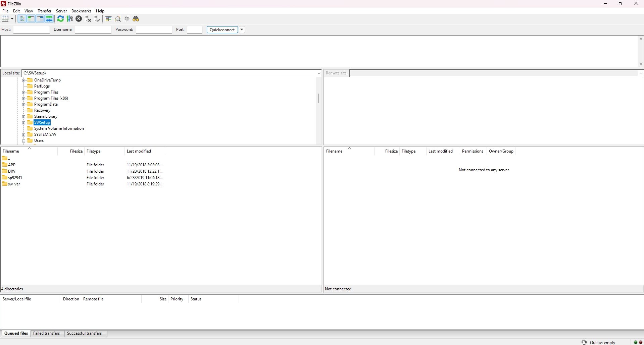Screen dimensions: 644x345
Task: Select System Volume Information folder
Action: [59, 128]
